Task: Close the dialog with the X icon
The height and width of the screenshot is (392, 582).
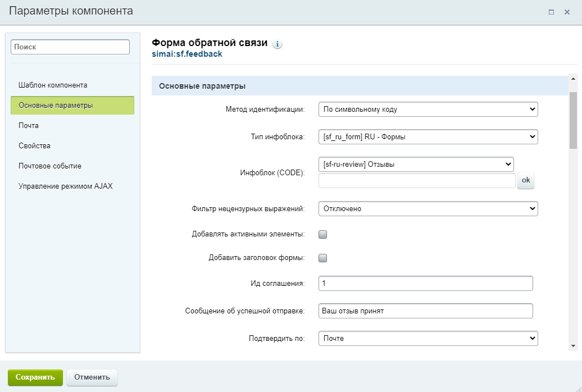Action: tap(567, 12)
